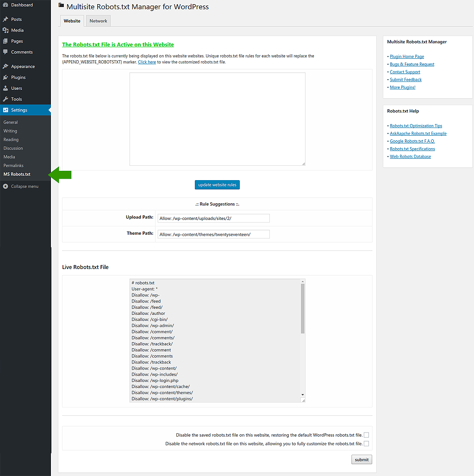Open the Reading settings page
The width and height of the screenshot is (474, 476).
coord(11,140)
